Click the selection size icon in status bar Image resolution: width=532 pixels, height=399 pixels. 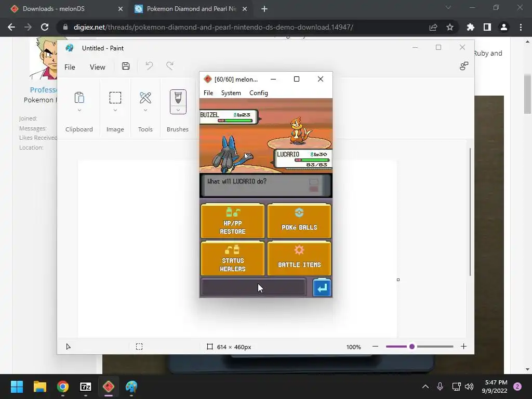(139, 347)
